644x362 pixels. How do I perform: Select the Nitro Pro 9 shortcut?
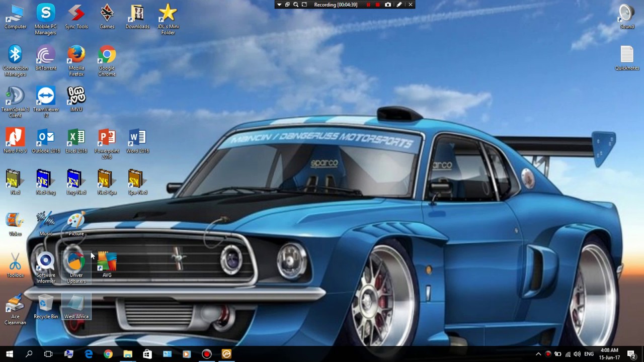15,140
